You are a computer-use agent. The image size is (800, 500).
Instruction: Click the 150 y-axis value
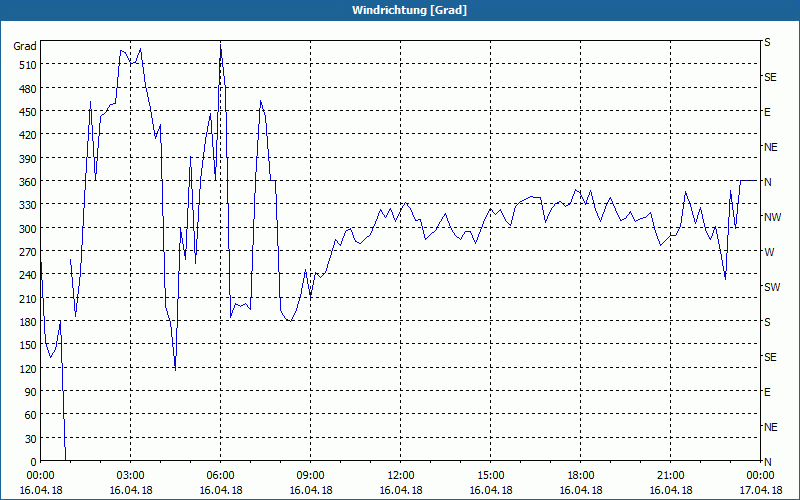click(x=29, y=345)
